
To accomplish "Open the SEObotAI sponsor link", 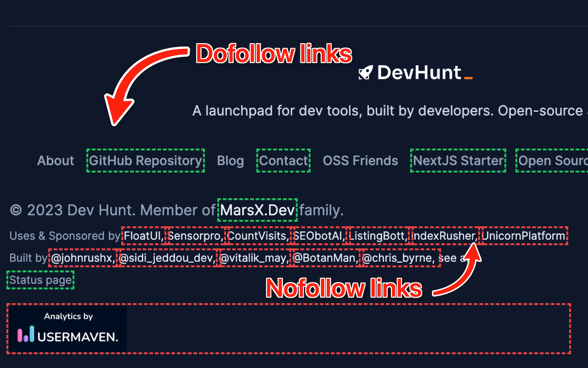I will pos(318,236).
